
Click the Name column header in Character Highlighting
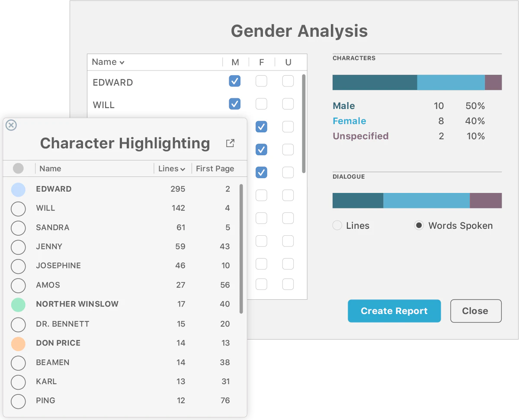50,169
